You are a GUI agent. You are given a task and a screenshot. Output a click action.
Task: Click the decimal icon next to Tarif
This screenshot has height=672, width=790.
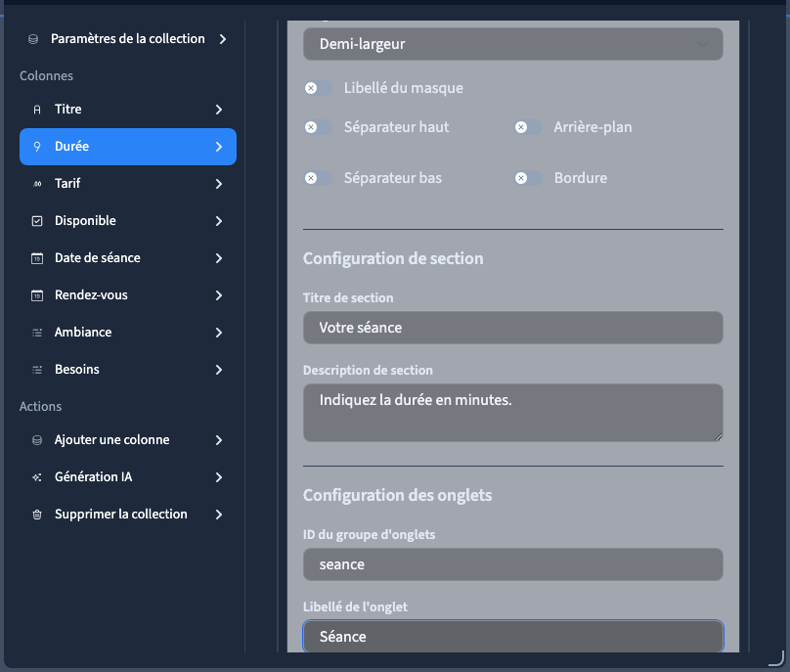(37, 184)
